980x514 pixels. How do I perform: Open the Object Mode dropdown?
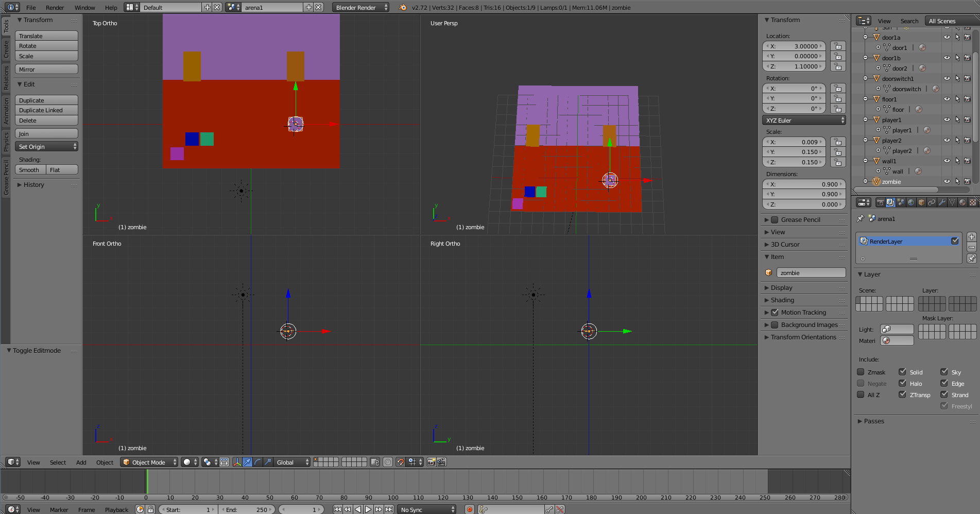149,462
